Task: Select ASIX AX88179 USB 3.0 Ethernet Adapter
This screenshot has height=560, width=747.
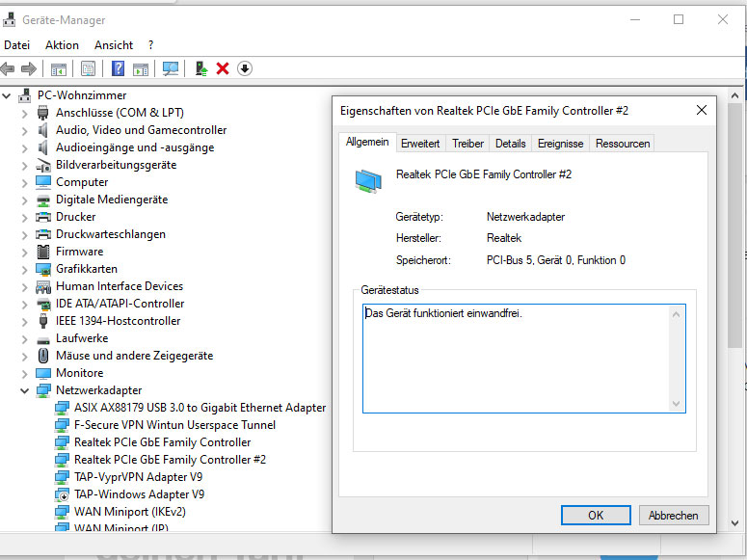Action: [200, 408]
